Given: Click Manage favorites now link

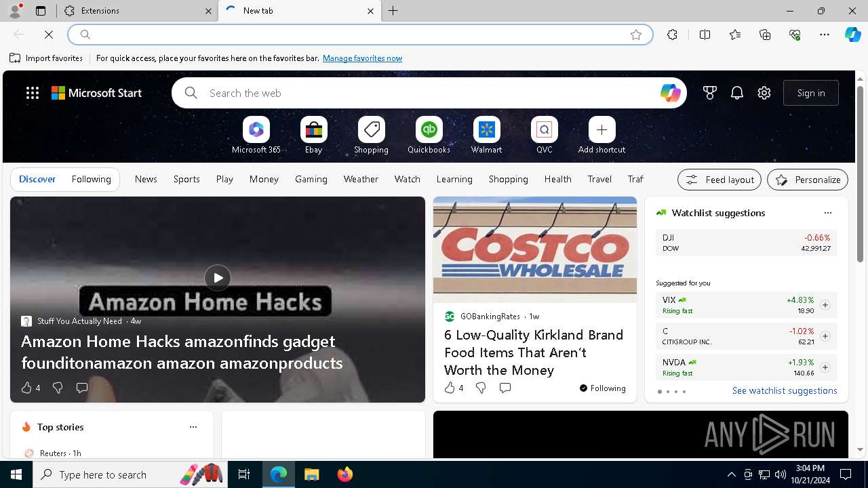Looking at the screenshot, I should coord(363,58).
